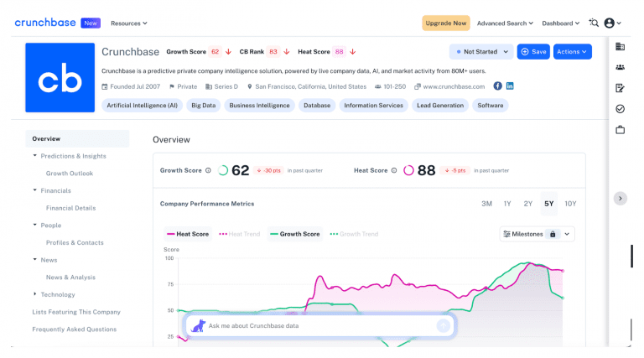Open the Milestones dropdown

537,234
